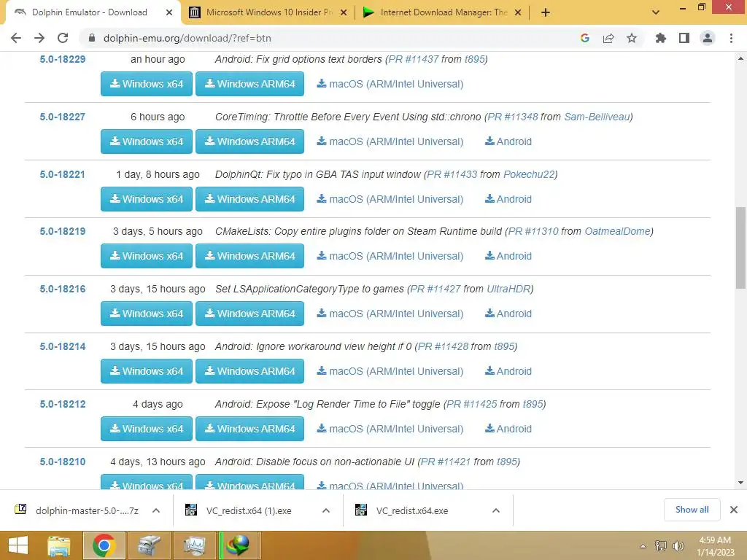Click the scrollbar down arrow

[x=740, y=483]
